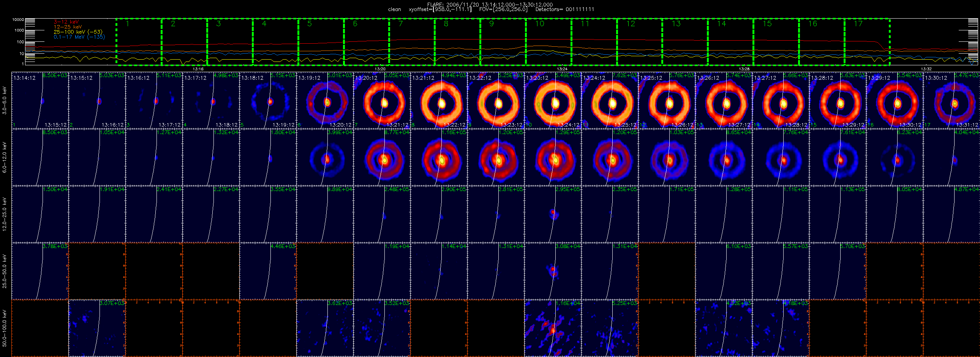Click the FLARE 2006/11/20 title line
The image size is (980, 357).
(x=490, y=4)
